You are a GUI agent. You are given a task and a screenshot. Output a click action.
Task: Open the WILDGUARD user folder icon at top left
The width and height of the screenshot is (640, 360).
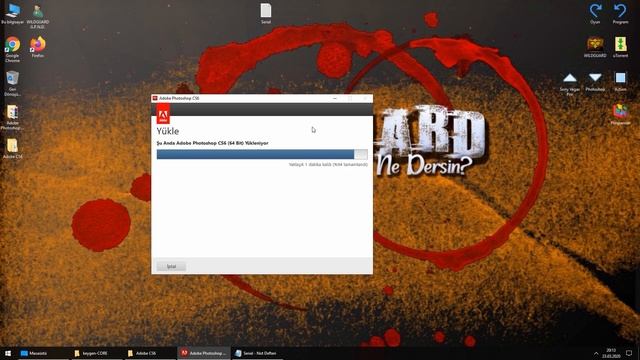(x=38, y=16)
